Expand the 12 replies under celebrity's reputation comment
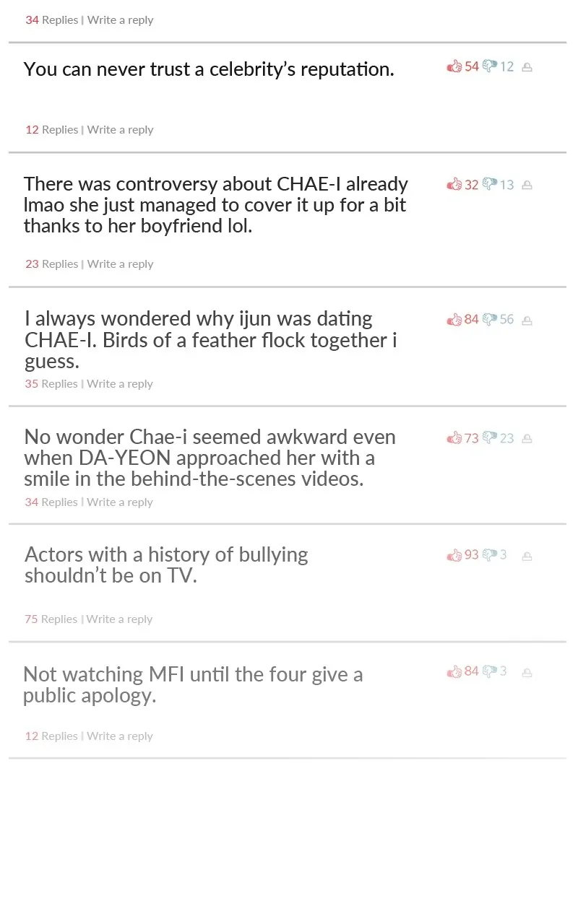This screenshot has width=578, height=924. coord(51,130)
